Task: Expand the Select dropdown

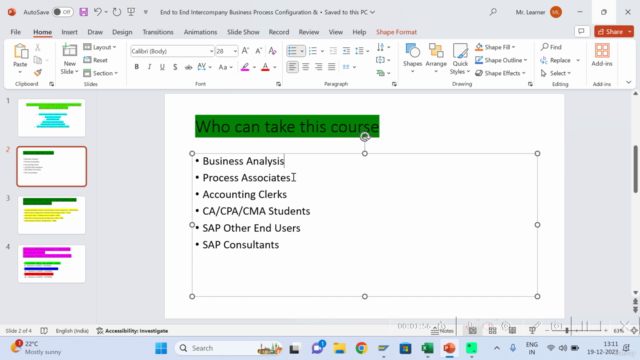Action: (556, 73)
